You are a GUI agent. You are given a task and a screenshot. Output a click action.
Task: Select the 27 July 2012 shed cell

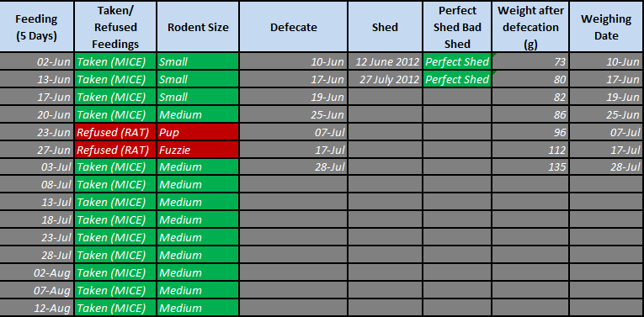coord(385,79)
